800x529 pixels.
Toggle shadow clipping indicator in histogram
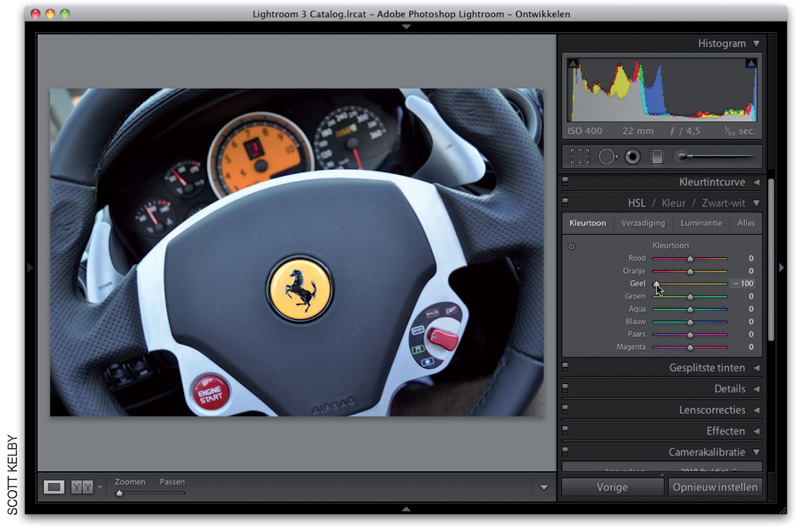coord(573,64)
